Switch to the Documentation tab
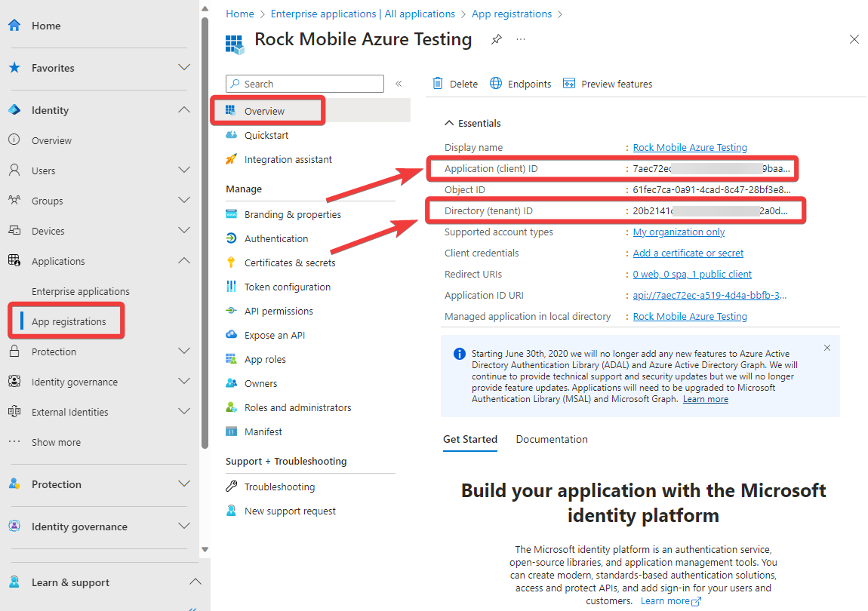This screenshot has width=868, height=611. point(551,439)
